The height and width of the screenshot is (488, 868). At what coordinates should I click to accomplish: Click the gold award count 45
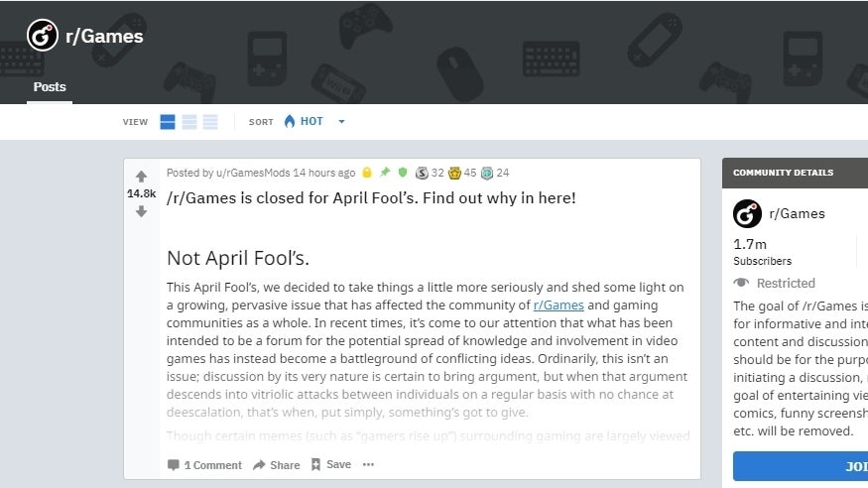[x=470, y=173]
